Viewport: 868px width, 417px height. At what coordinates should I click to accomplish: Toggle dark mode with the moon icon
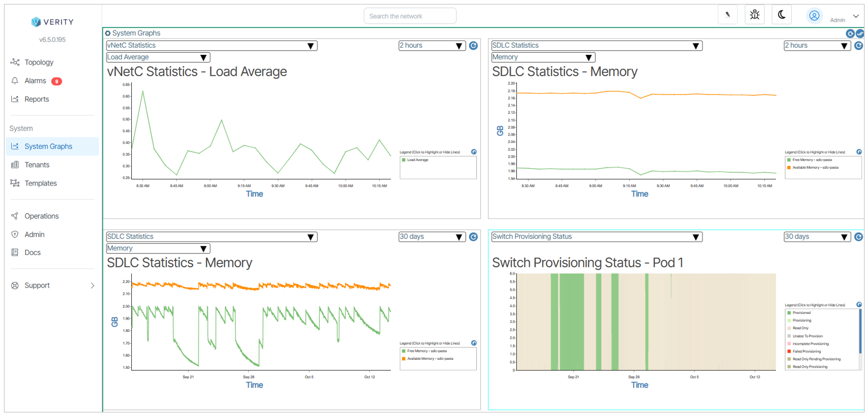pyautogui.click(x=782, y=15)
